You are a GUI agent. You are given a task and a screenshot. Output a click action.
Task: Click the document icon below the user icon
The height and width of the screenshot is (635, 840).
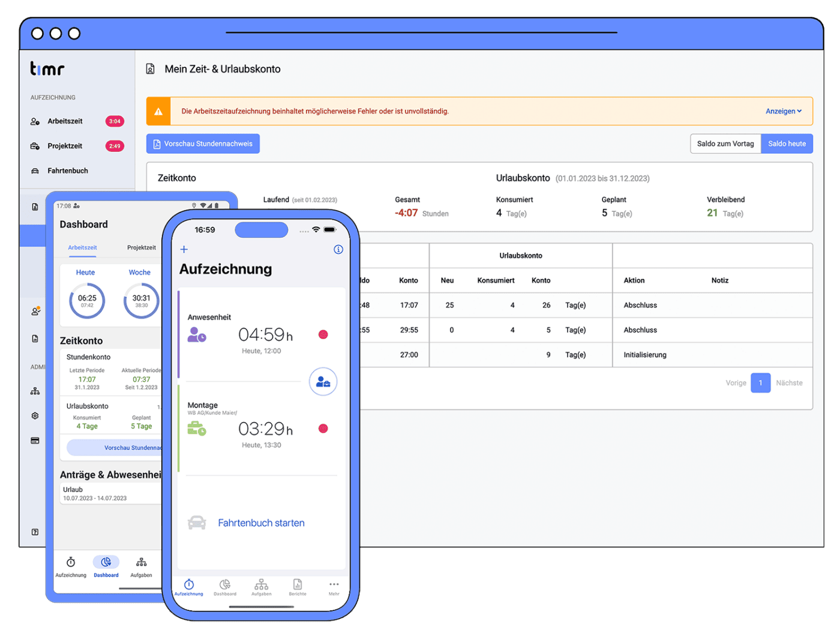[35, 339]
